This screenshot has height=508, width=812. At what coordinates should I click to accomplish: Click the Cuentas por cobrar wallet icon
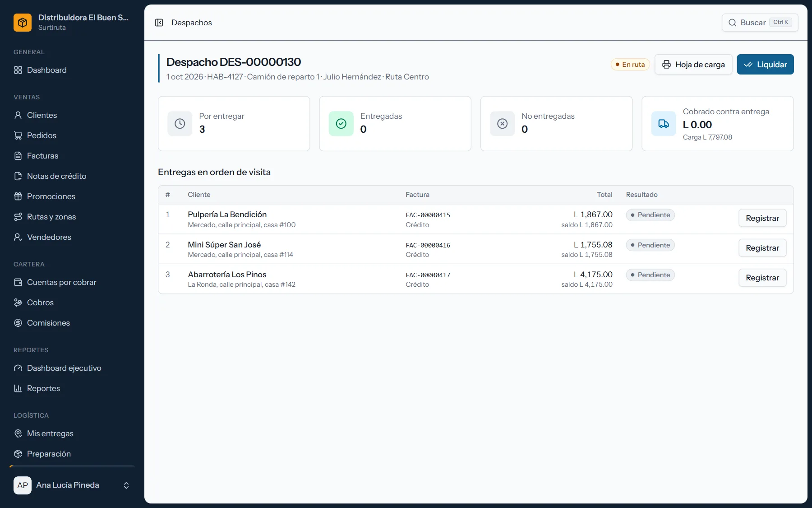pyautogui.click(x=18, y=282)
